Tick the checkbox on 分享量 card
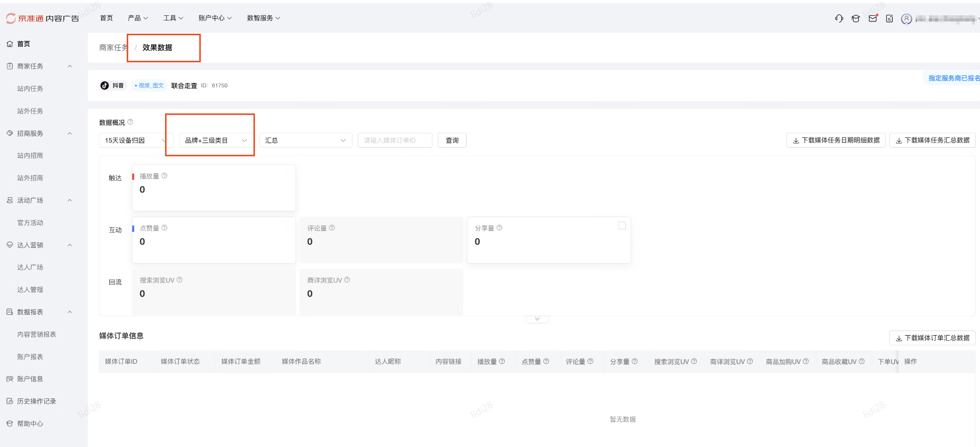The width and height of the screenshot is (980, 447). (x=622, y=225)
